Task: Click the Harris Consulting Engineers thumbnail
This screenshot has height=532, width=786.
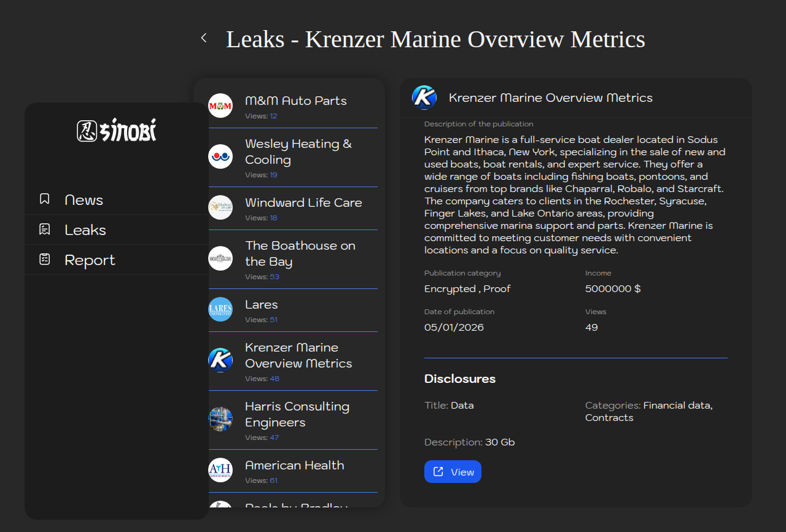Action: coord(220,419)
